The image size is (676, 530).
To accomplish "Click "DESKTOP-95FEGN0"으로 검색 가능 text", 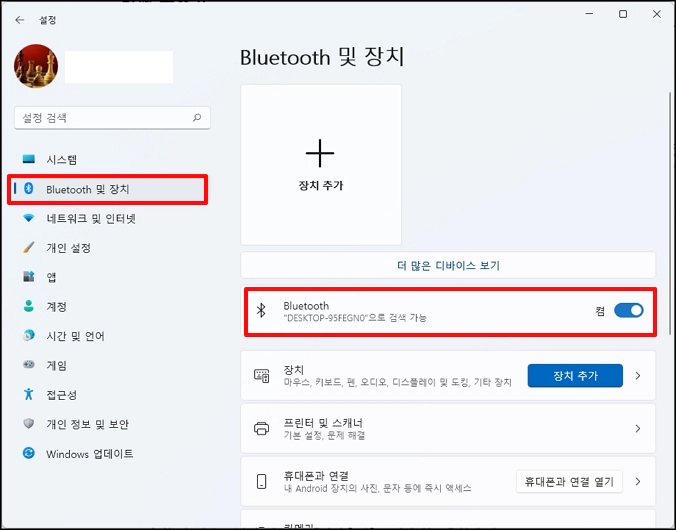I will click(x=355, y=318).
